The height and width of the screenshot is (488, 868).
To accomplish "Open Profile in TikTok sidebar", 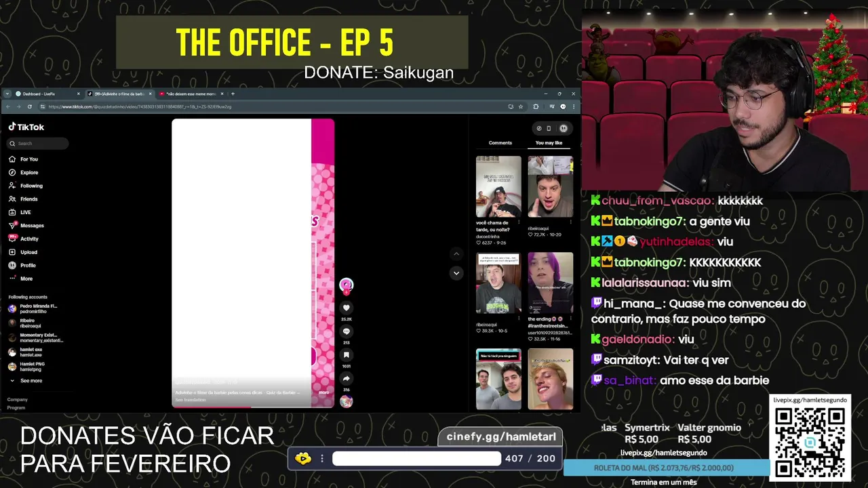I will click(22, 265).
